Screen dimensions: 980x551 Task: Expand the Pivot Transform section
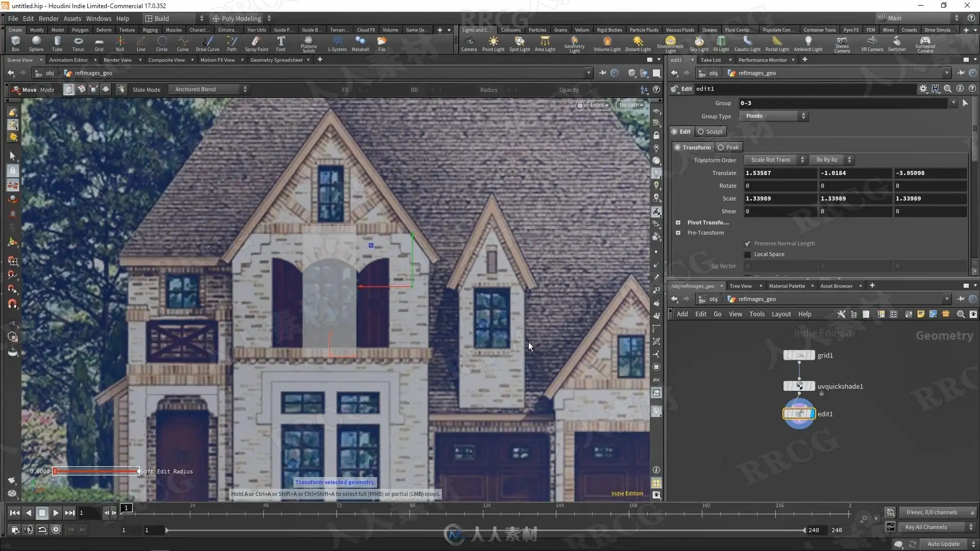tap(678, 223)
